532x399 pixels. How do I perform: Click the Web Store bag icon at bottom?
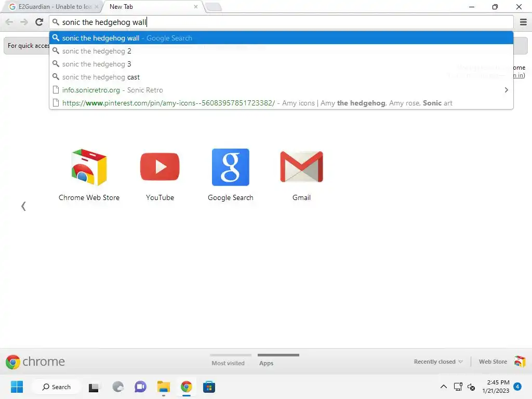(520, 362)
